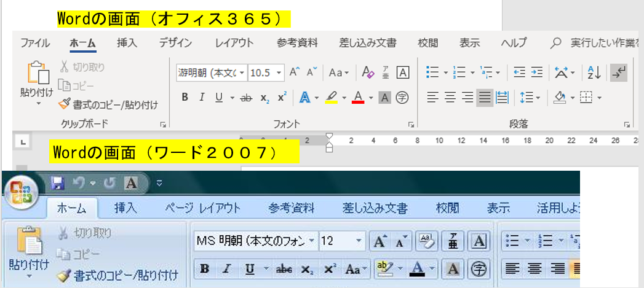Open font name dropdown in Office 365

click(x=242, y=73)
